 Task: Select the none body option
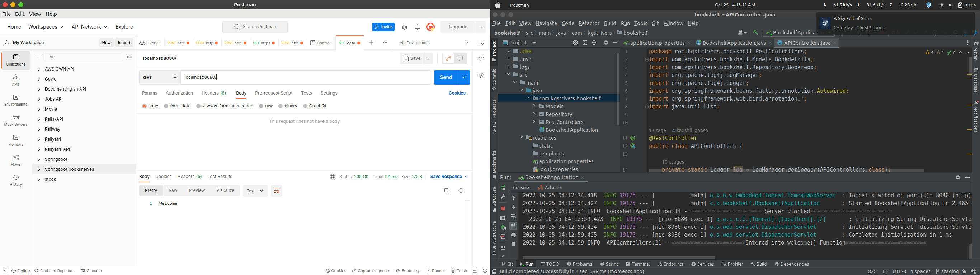point(150,106)
